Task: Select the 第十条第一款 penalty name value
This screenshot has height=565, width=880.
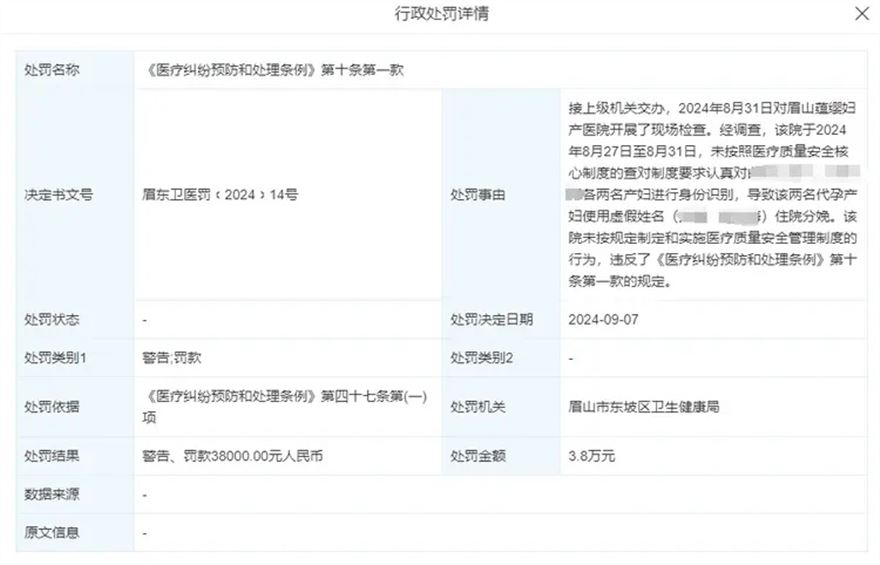Action: [274, 71]
